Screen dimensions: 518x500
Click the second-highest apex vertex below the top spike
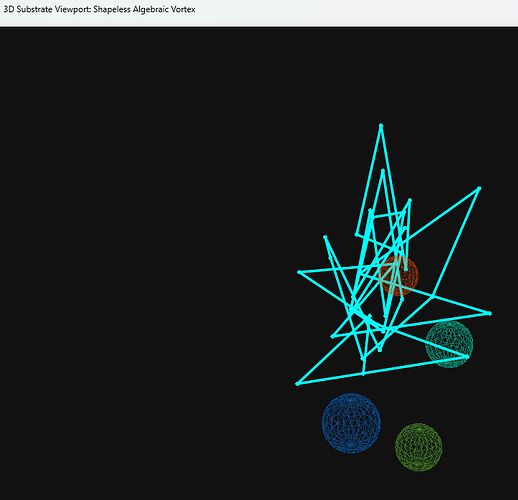point(383,171)
